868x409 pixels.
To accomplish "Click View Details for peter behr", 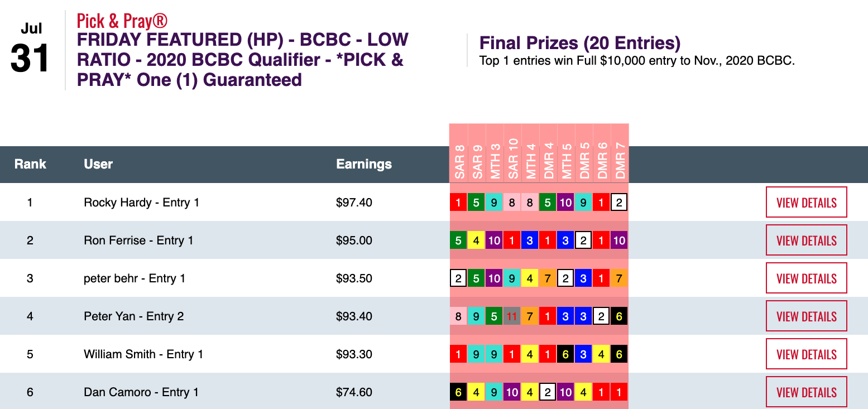I will tap(806, 278).
